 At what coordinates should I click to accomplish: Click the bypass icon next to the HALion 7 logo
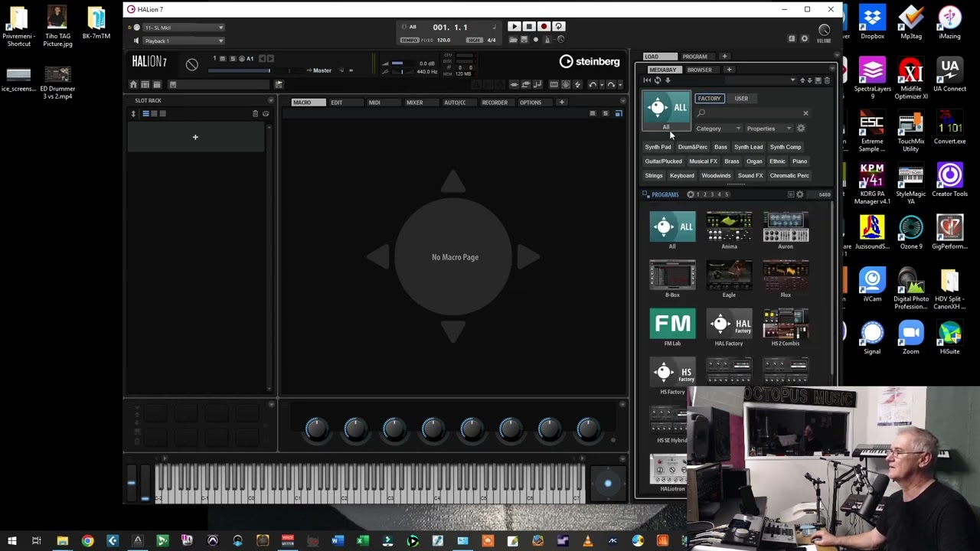tap(191, 64)
